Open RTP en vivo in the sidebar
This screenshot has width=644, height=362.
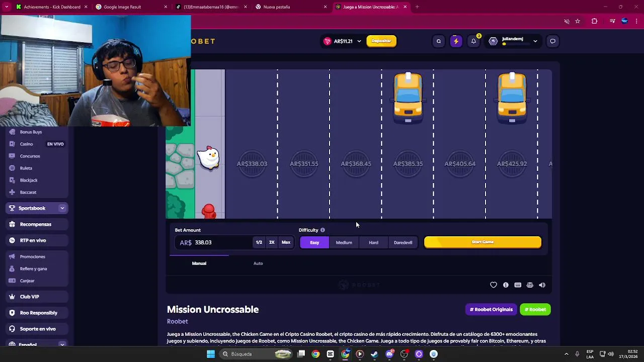(36, 240)
